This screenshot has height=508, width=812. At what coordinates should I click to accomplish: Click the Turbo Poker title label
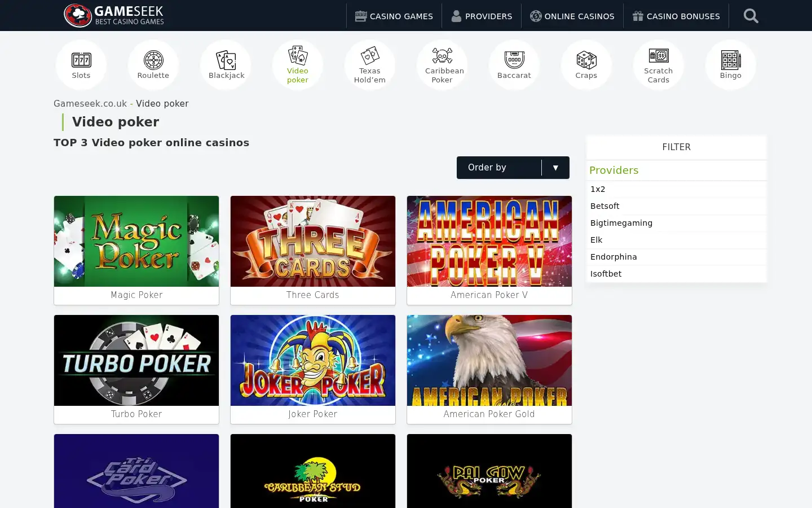click(x=136, y=414)
